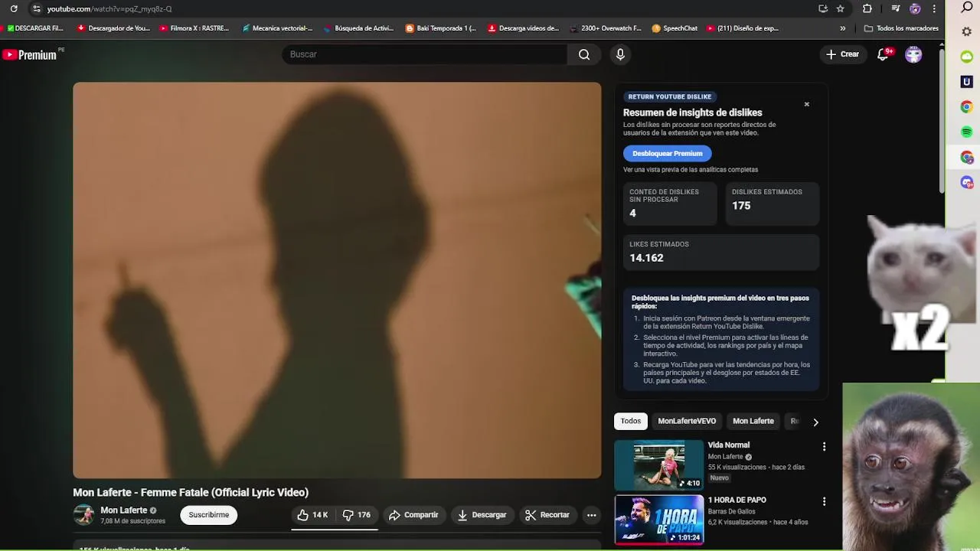Open the sidebar settings gear icon
Viewport: 980px width, 551px height.
point(967,31)
